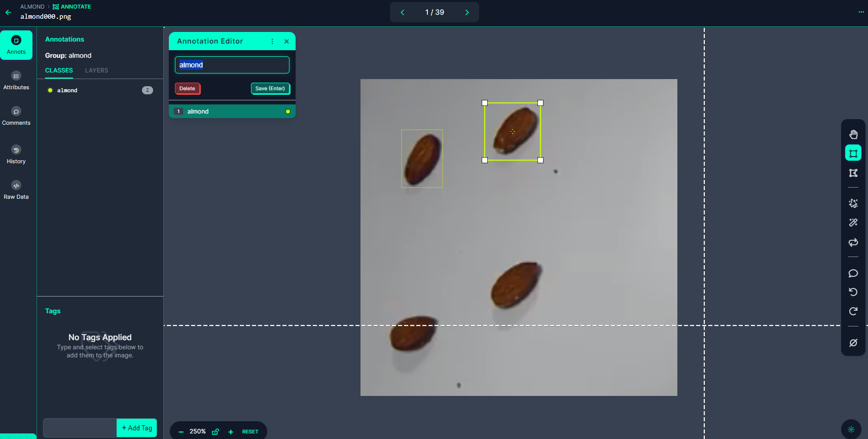Image resolution: width=868 pixels, height=439 pixels.
Task: Click the ANNOTATE breadcrumb
Action: coord(72,7)
